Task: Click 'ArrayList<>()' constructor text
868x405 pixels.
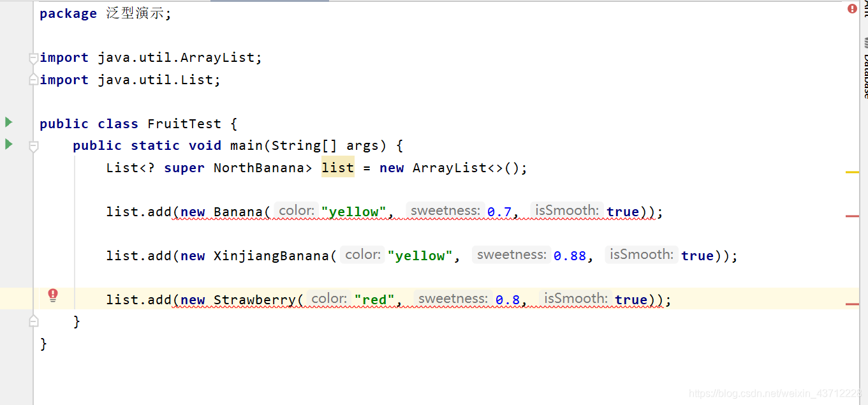Action: [466, 168]
